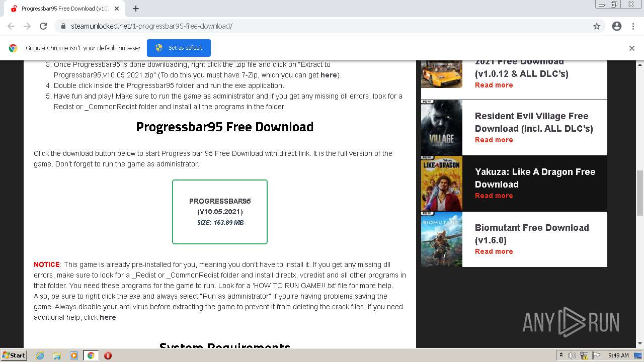Viewport: 644px width, 362px height.
Task: Click the 'Progressbar95 Free Download' heading
Action: [x=225, y=127]
